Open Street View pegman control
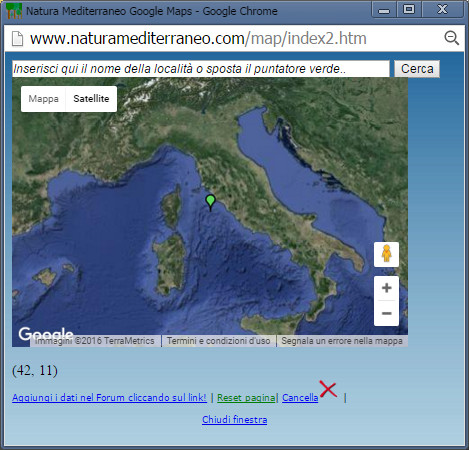The width and height of the screenshot is (469, 450). [386, 254]
